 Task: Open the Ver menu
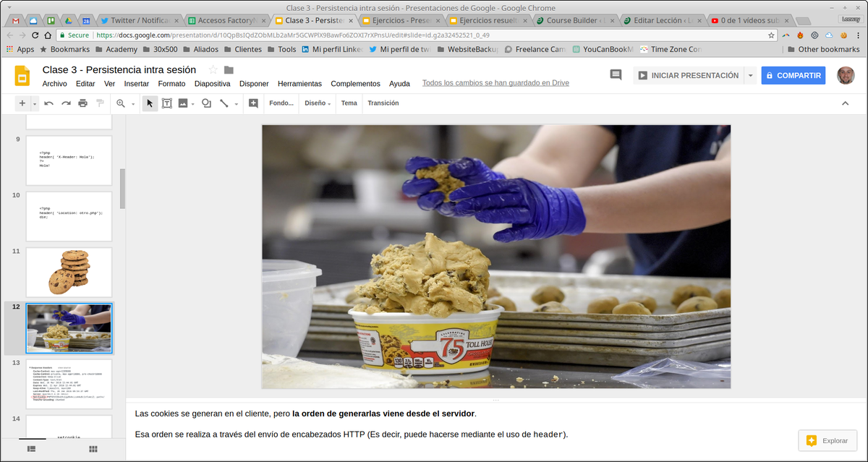click(109, 84)
